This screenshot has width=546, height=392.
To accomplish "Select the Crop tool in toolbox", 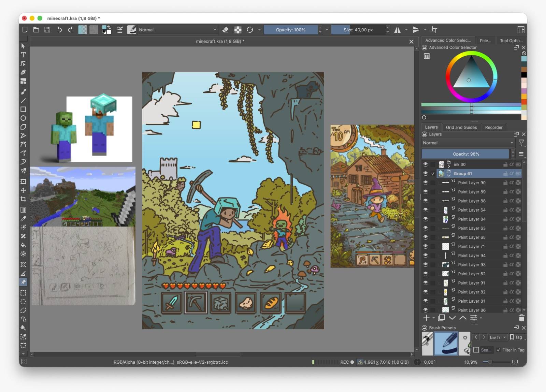I will tap(23, 199).
